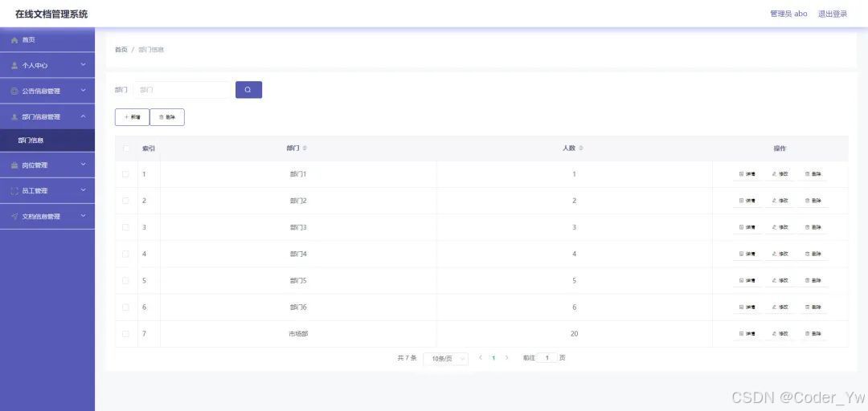Edit the 部门1 row

(x=780, y=174)
